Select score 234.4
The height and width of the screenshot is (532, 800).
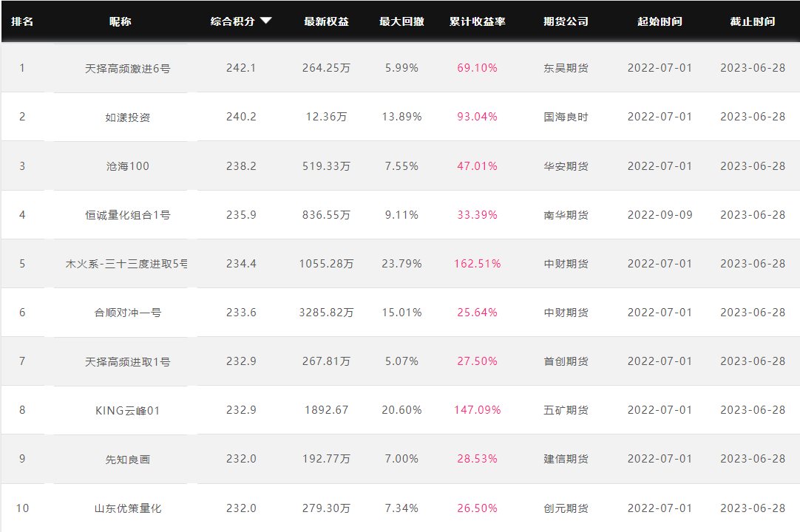point(241,264)
